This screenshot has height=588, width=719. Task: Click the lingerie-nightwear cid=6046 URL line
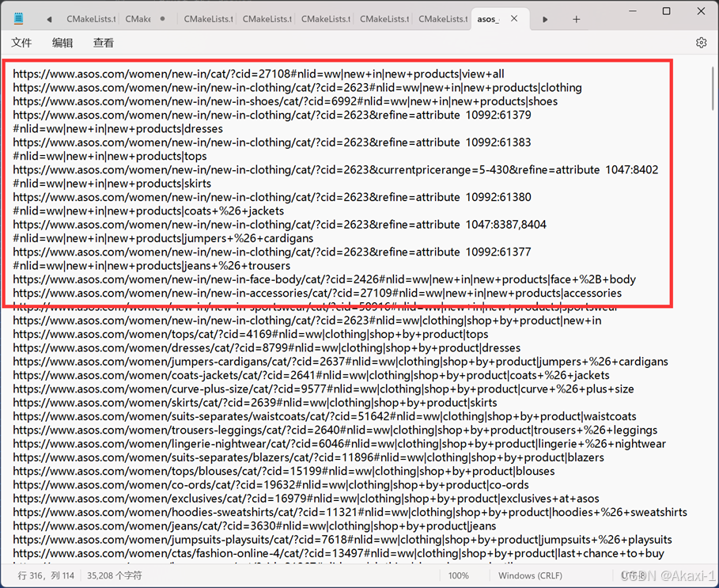[x=339, y=444]
